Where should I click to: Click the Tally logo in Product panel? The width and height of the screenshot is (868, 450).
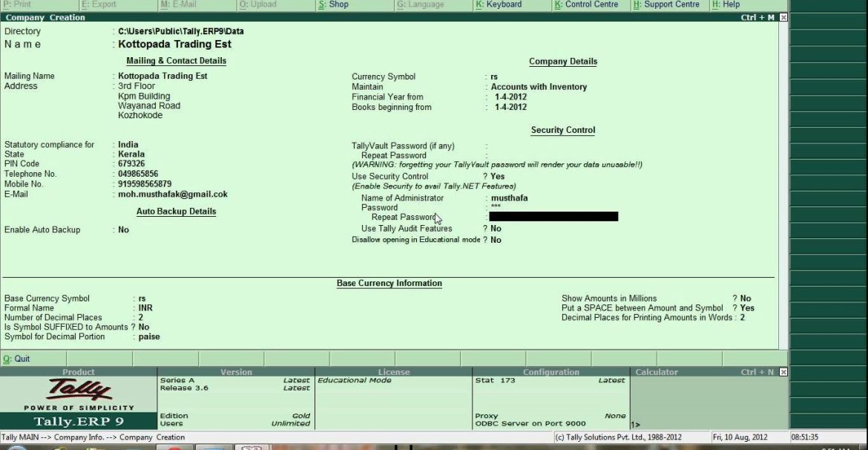79,390
